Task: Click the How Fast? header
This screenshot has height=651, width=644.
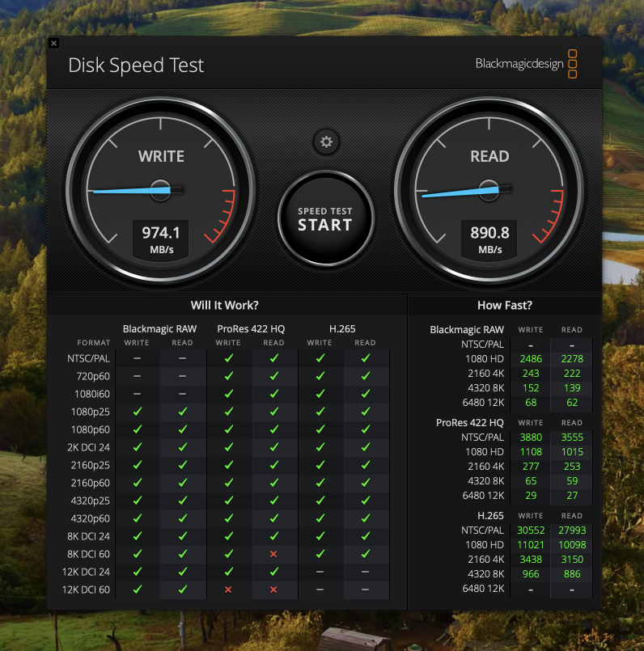Action: [505, 305]
